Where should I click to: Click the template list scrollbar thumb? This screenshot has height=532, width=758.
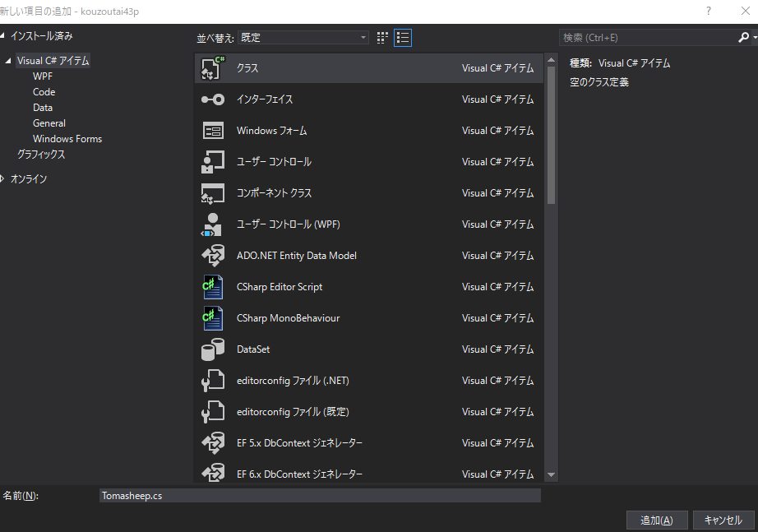coord(551,135)
